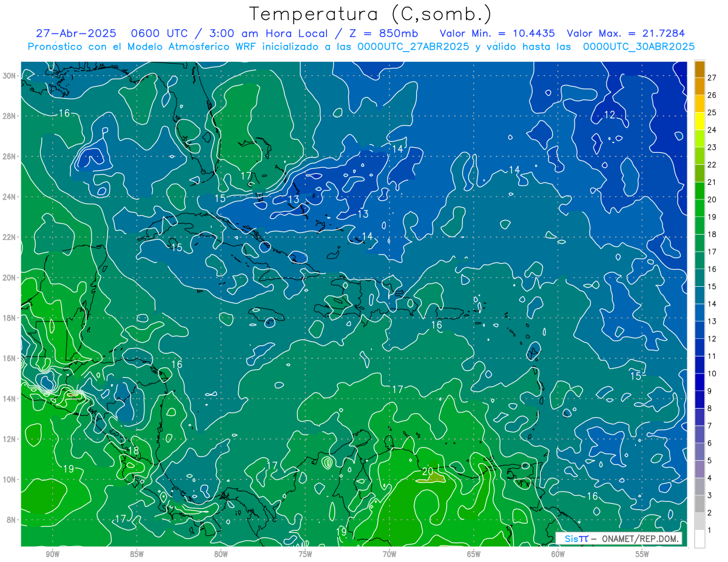Click the 8N latitude axis label

click(12, 520)
